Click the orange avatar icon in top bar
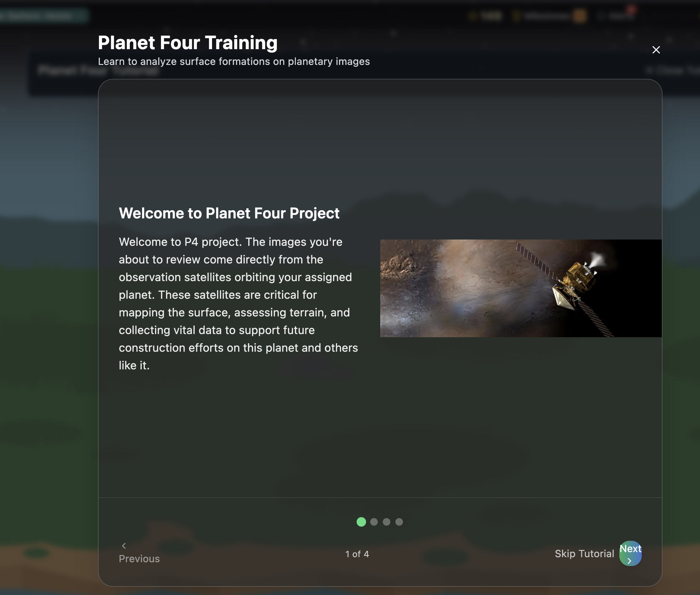 pos(580,16)
